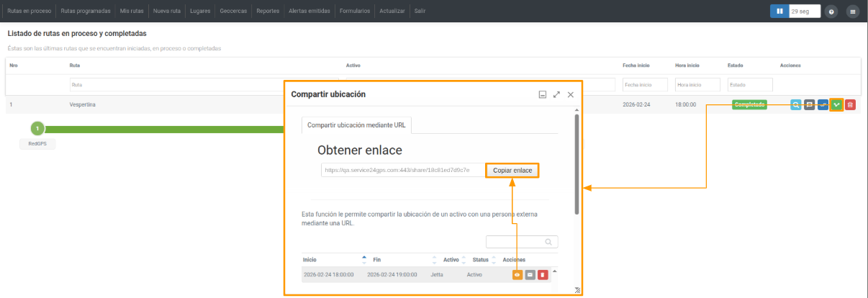Viewport: 868px width, 298px height.
Task: Open Alertas emitidas menu item
Action: [308, 12]
